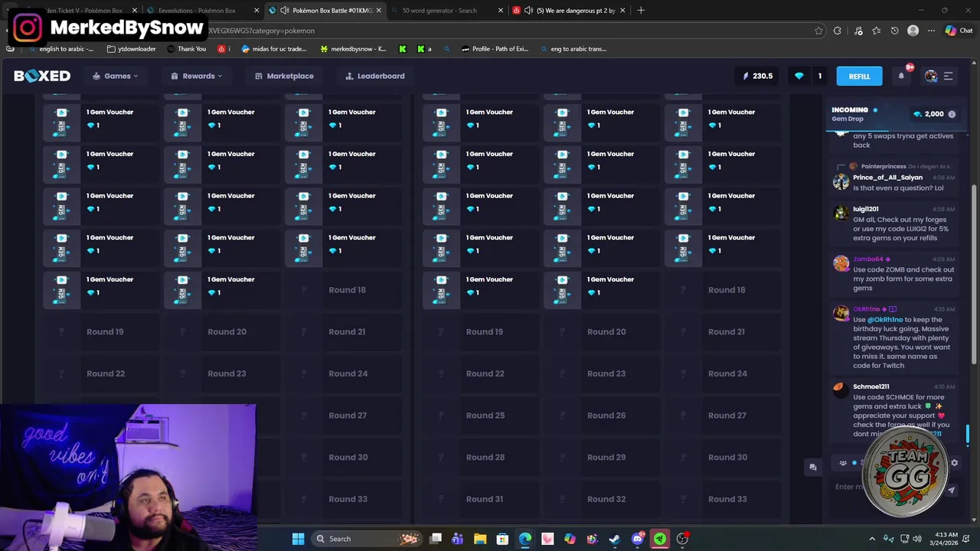Show hidden system tray icons
This screenshot has width=980, height=551.
[872, 539]
